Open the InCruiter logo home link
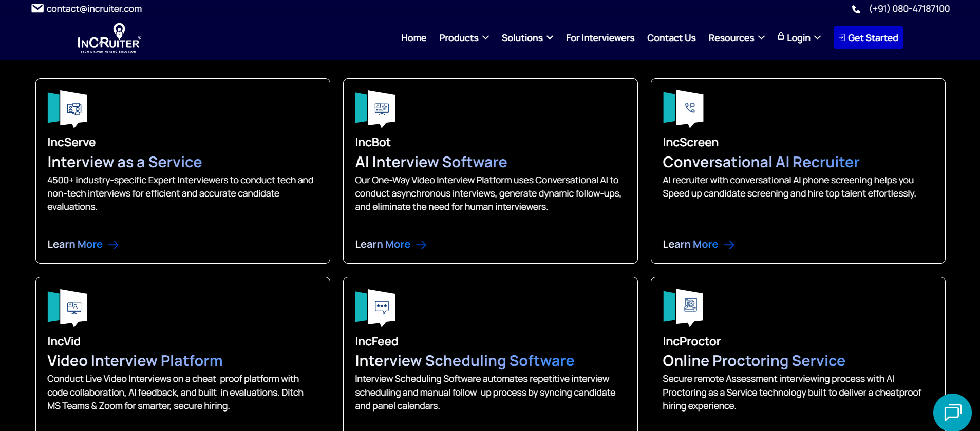 click(109, 38)
